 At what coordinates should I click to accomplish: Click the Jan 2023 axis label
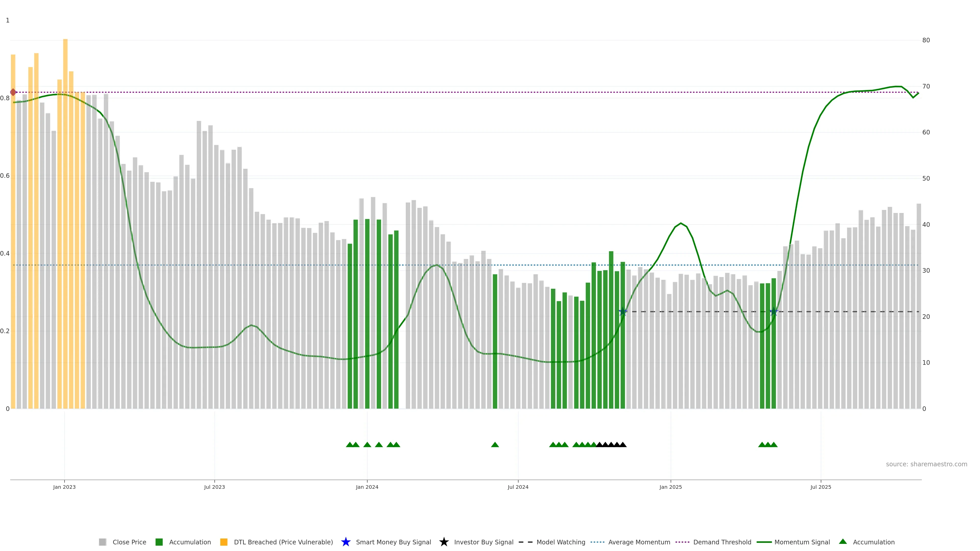coord(64,487)
